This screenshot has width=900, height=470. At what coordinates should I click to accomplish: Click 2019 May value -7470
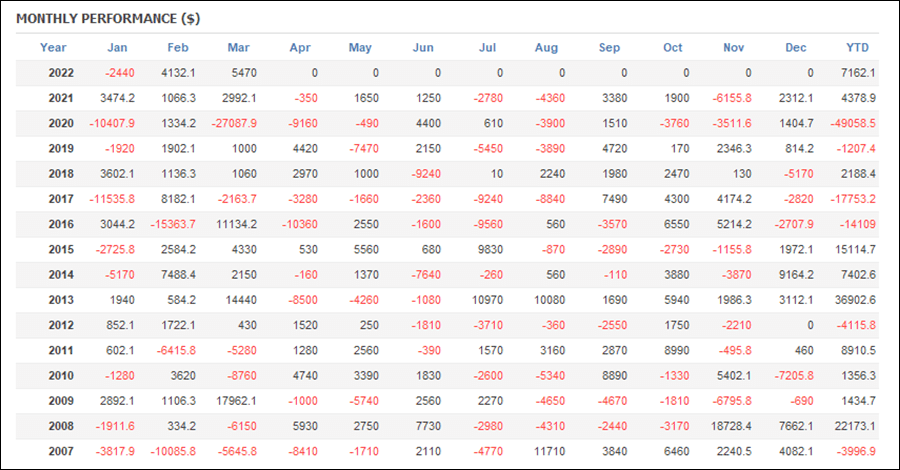[x=364, y=149]
